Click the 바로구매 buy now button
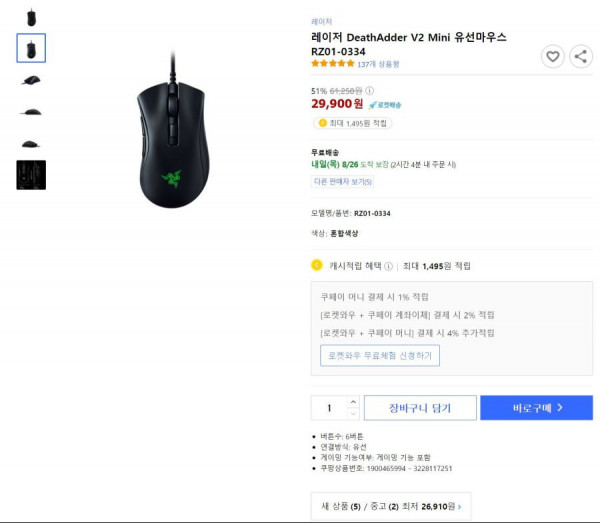 [x=536, y=408]
